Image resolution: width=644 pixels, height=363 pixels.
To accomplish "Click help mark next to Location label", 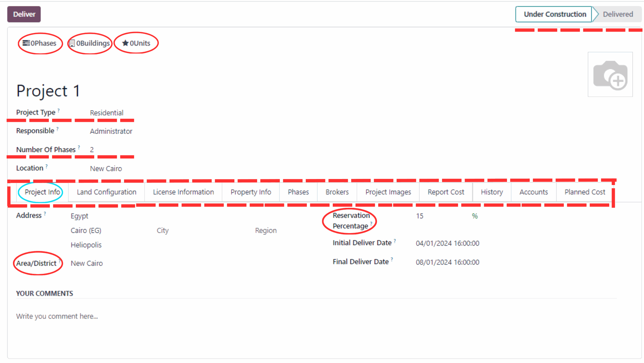I will coord(47,166).
